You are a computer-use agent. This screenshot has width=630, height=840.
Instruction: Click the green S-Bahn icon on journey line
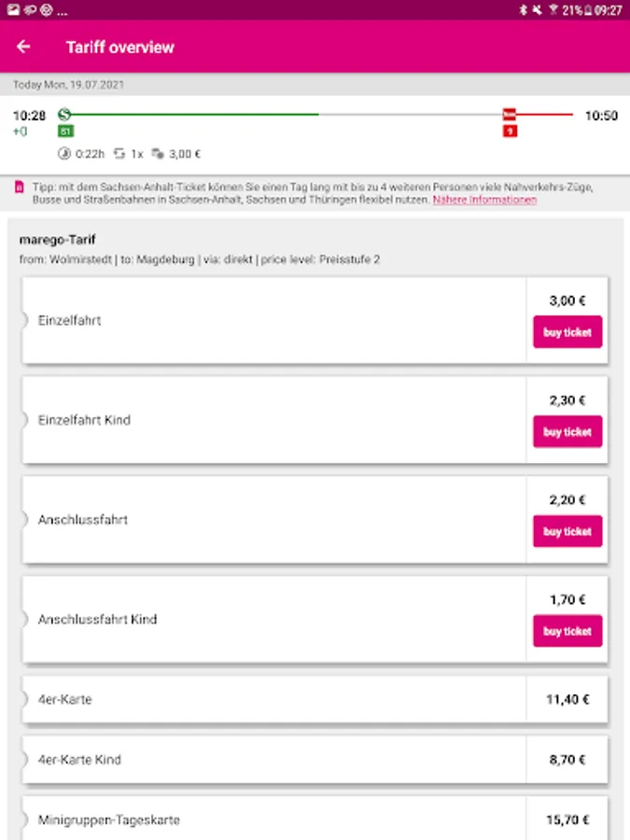64,116
